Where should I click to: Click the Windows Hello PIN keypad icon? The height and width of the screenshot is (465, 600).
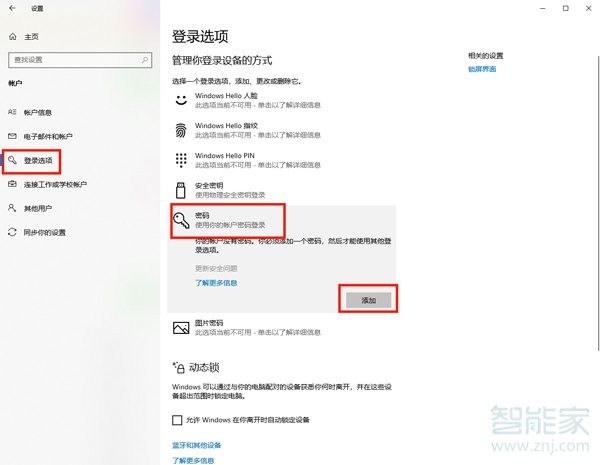click(181, 160)
